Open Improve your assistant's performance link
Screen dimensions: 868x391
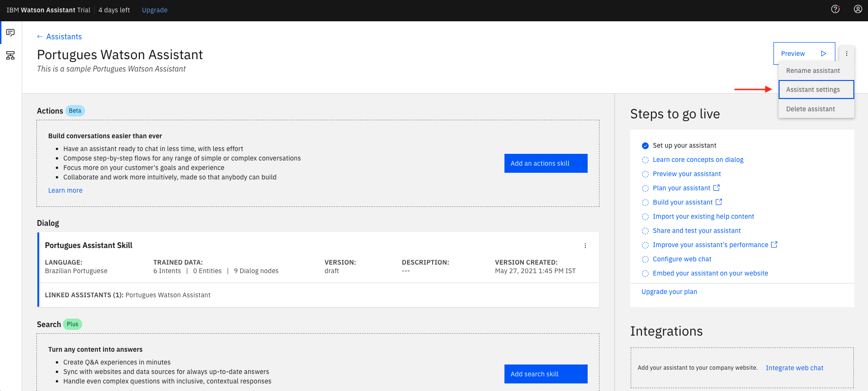point(710,245)
